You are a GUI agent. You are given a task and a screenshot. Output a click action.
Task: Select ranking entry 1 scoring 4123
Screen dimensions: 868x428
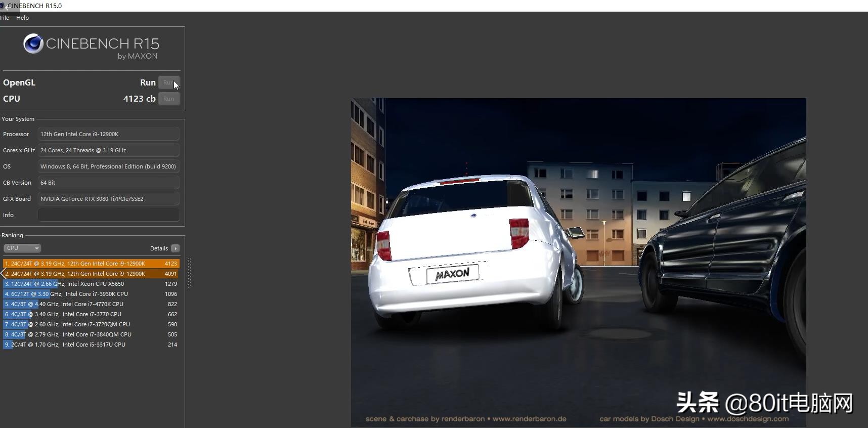91,264
